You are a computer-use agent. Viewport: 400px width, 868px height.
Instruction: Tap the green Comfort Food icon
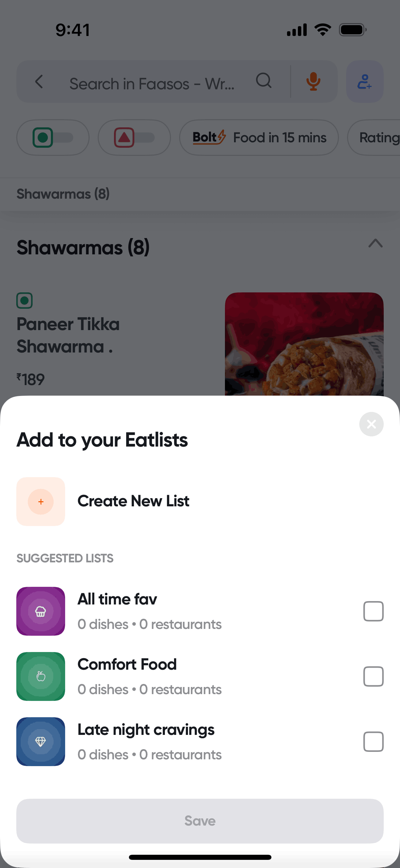point(41,676)
